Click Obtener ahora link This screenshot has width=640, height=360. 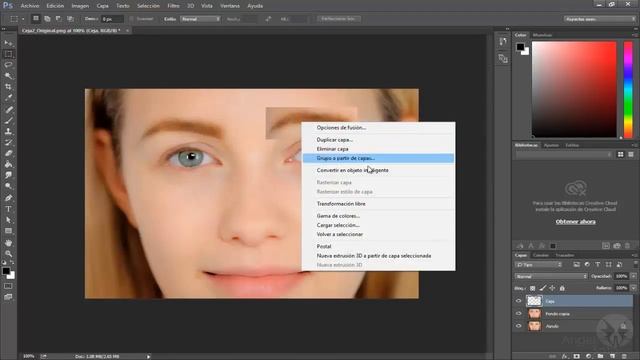pyautogui.click(x=576, y=222)
